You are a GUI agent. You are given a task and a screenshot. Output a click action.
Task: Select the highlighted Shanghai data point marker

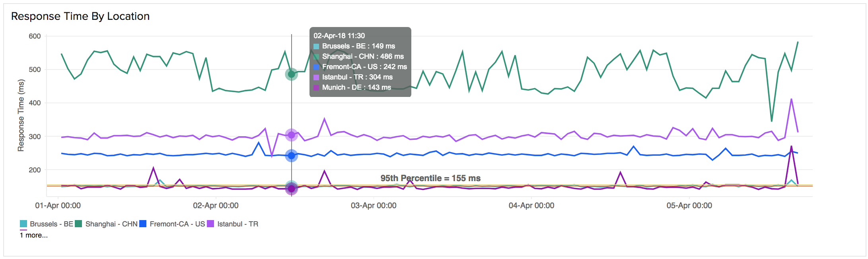[x=292, y=74]
